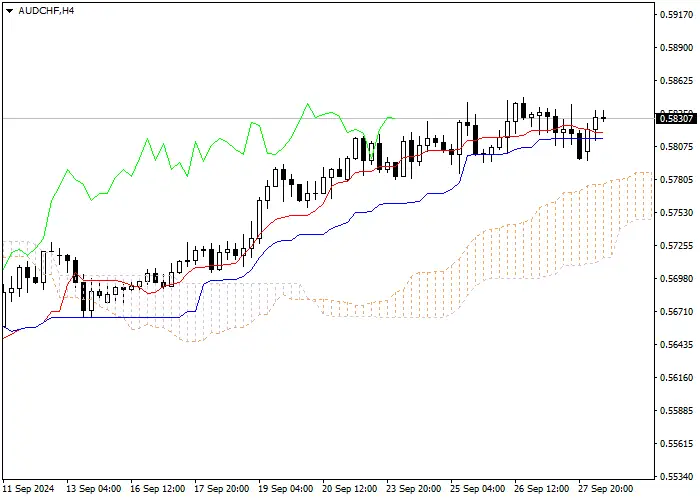Click the AUDCHF,H4 chart title

pos(46,11)
